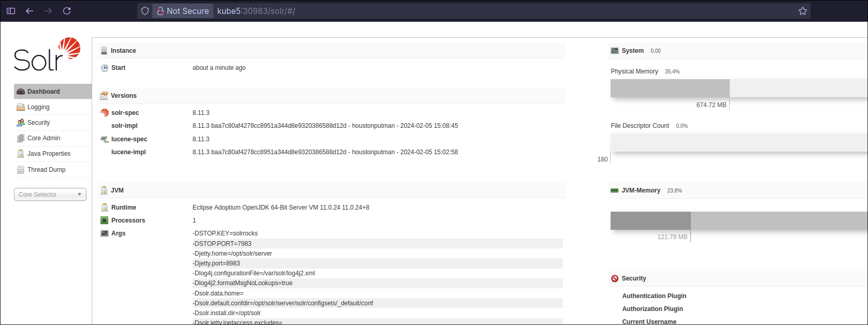868x325 pixels.
Task: Click the Args terminal icon
Action: pos(105,233)
